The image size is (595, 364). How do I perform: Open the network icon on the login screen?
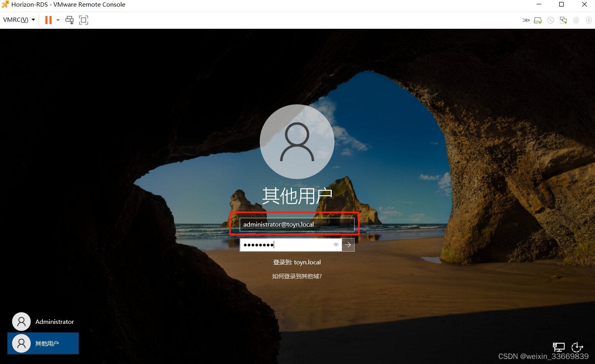pos(559,347)
